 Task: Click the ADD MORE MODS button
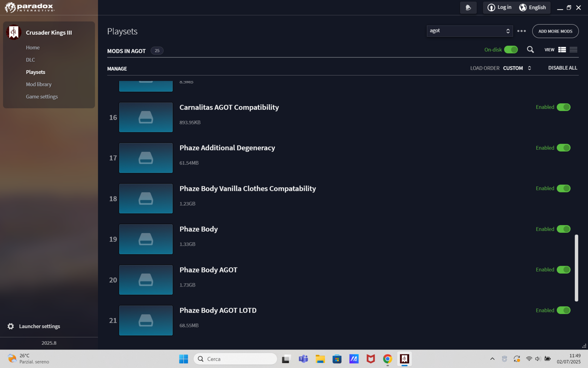coord(555,31)
